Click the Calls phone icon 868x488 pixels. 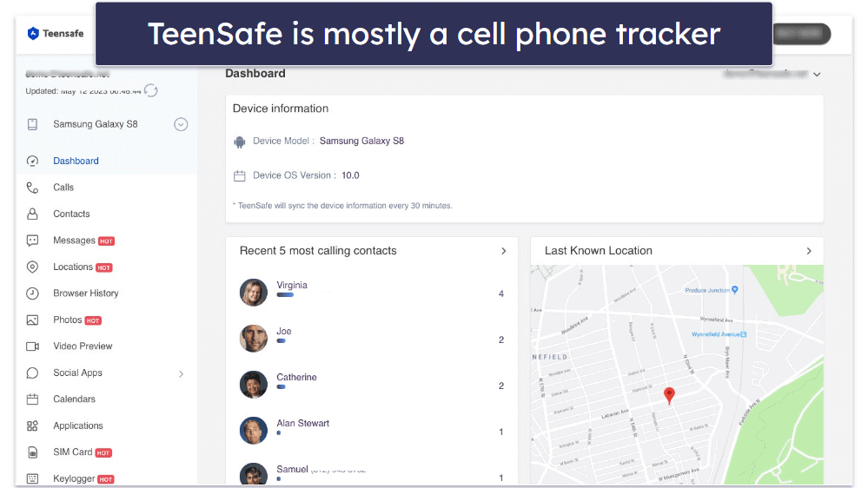(x=33, y=188)
